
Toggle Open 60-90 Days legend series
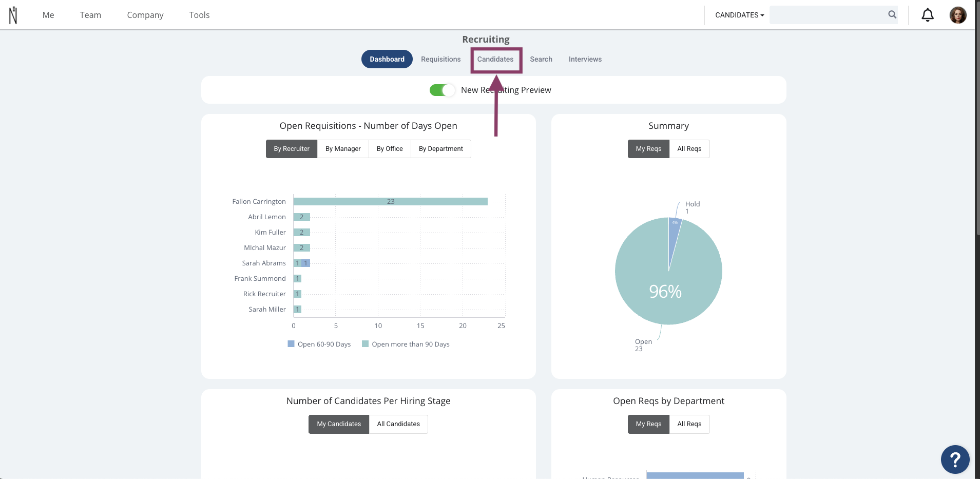(319, 344)
